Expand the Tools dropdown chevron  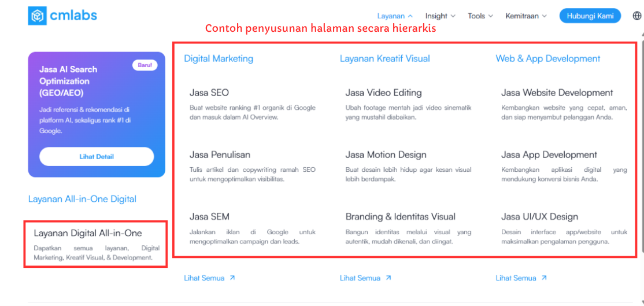tap(490, 16)
